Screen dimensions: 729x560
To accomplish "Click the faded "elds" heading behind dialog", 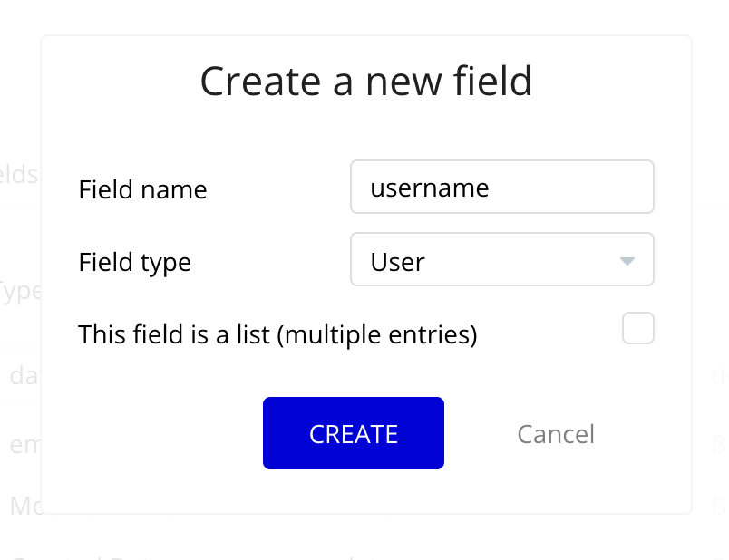I will click(x=18, y=175).
